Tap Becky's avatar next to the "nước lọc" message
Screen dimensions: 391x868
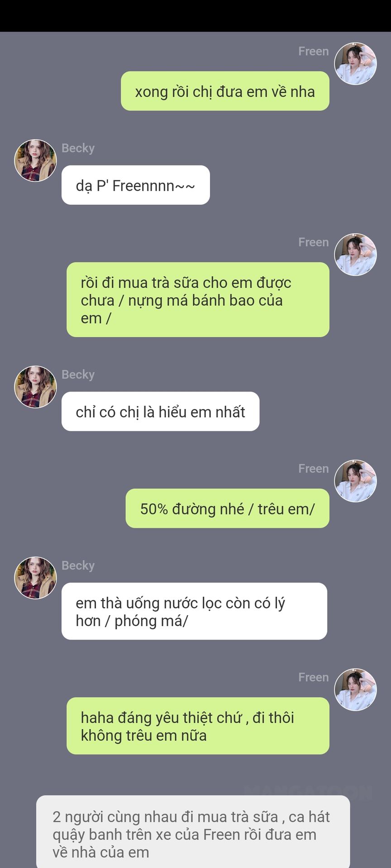(35, 578)
